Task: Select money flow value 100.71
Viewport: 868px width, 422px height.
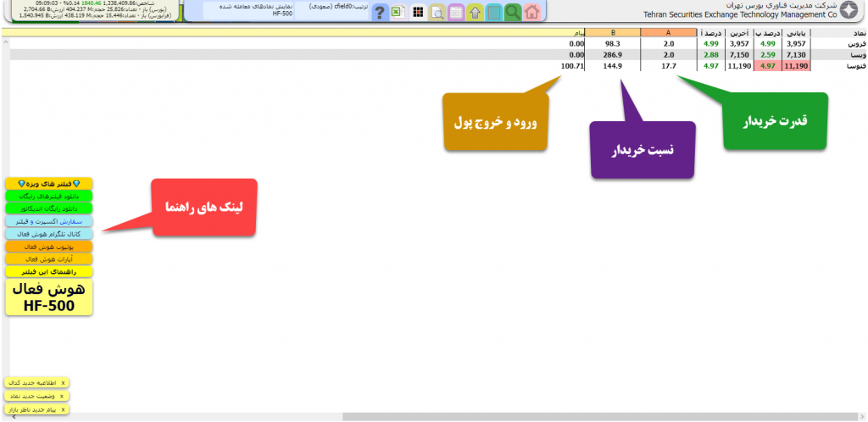Action: [x=572, y=66]
